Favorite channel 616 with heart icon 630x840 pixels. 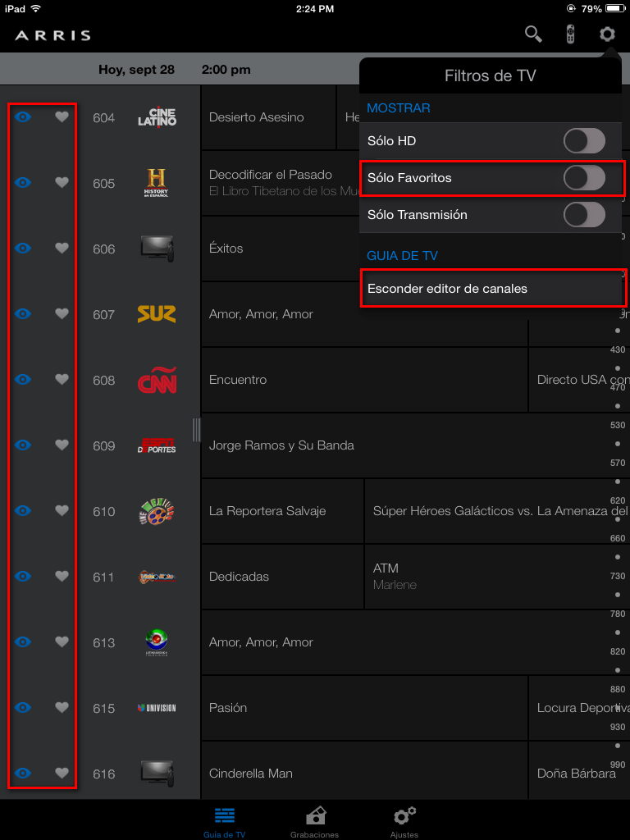62,773
